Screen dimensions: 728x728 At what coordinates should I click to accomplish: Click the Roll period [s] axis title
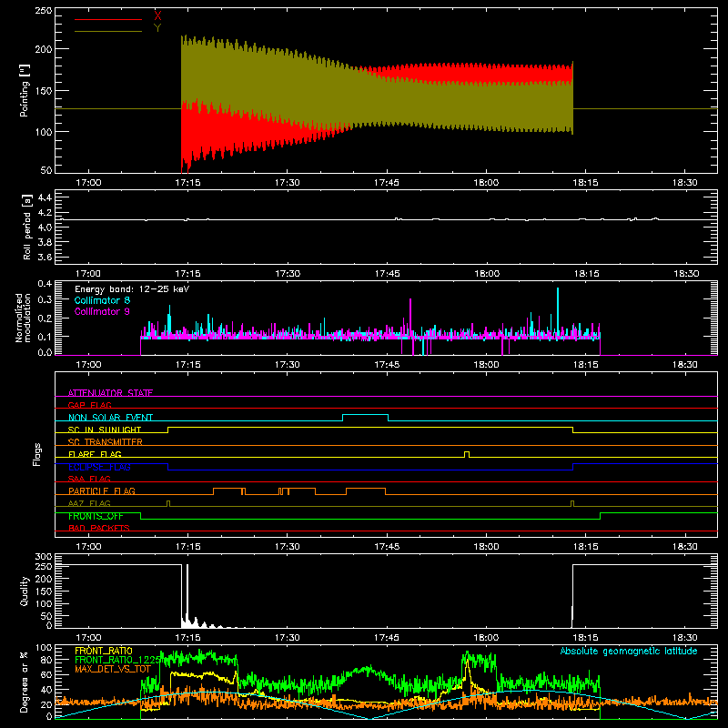(x=26, y=227)
